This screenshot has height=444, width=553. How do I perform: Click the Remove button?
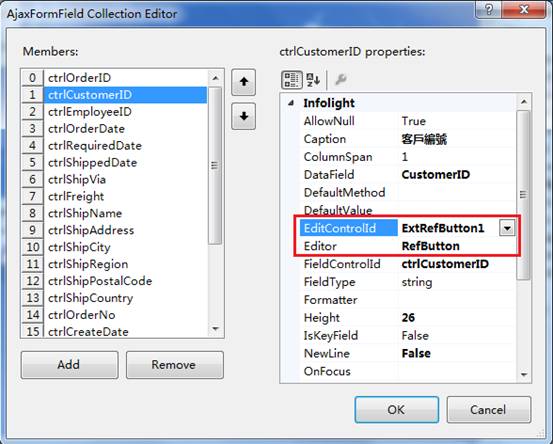[175, 365]
